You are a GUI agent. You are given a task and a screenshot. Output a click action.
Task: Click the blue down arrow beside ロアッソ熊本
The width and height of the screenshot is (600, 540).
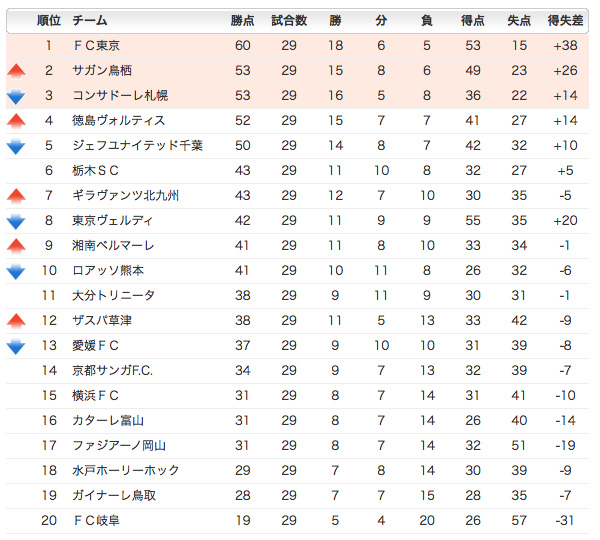[x=16, y=272]
